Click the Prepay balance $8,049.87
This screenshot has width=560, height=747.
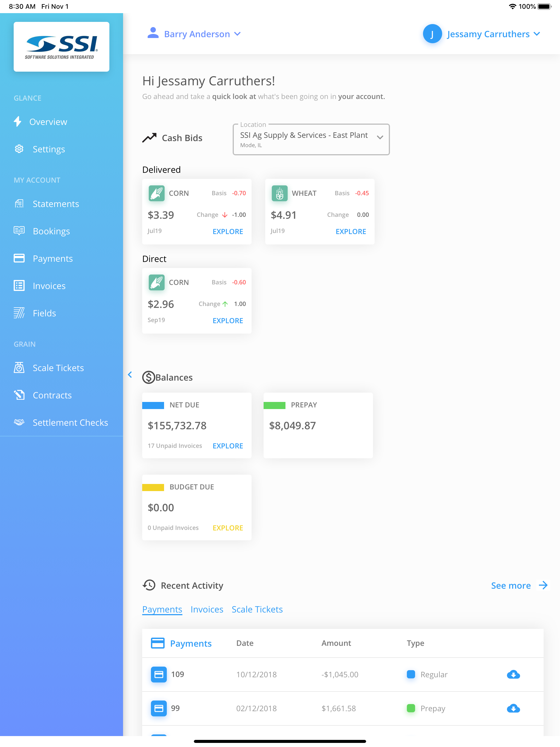pos(293,426)
